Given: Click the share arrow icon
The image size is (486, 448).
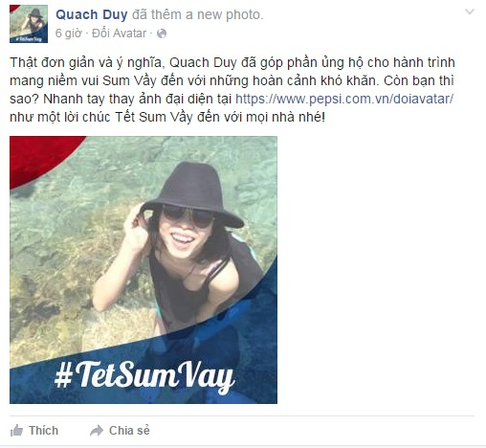Looking at the screenshot, I should pos(97,431).
